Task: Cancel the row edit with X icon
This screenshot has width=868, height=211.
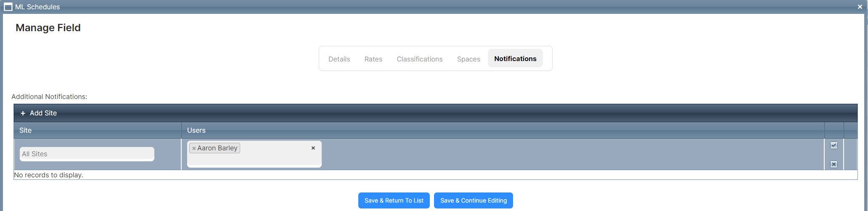Action: click(x=834, y=164)
